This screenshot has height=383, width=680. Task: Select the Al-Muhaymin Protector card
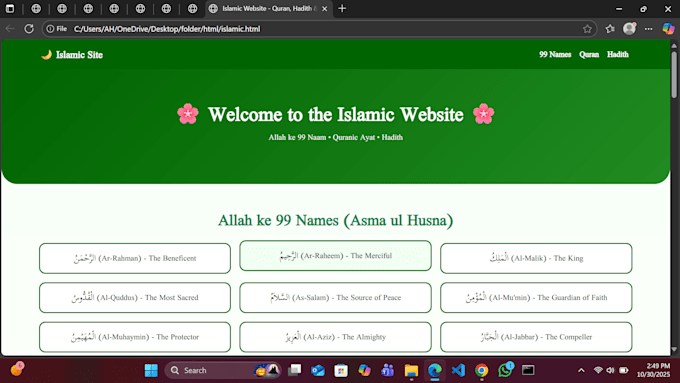(x=135, y=337)
